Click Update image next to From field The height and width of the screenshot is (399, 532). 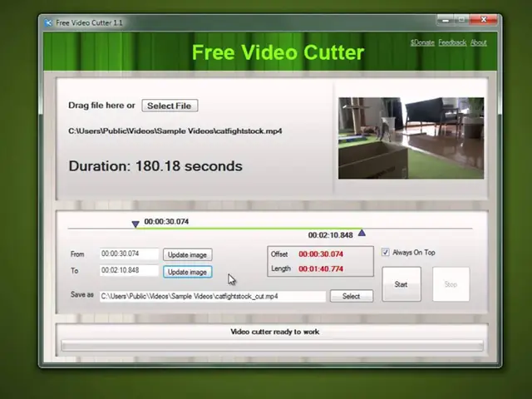[x=188, y=255]
